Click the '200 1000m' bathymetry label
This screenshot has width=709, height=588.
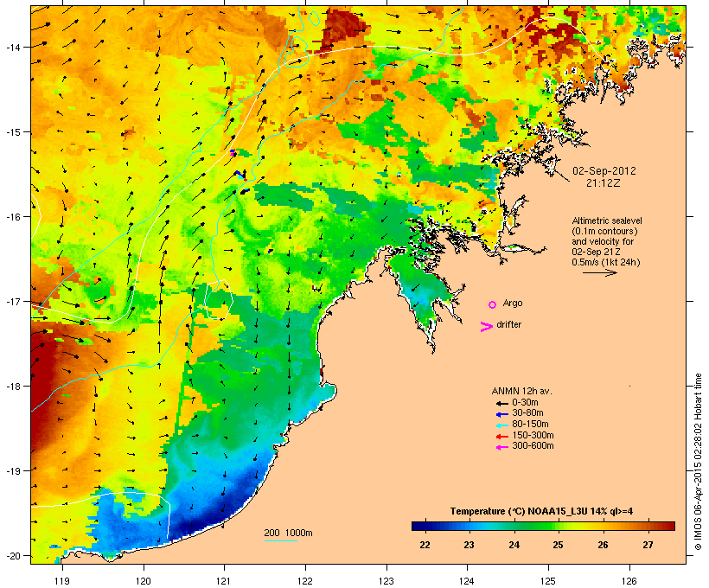pyautogui.click(x=288, y=533)
